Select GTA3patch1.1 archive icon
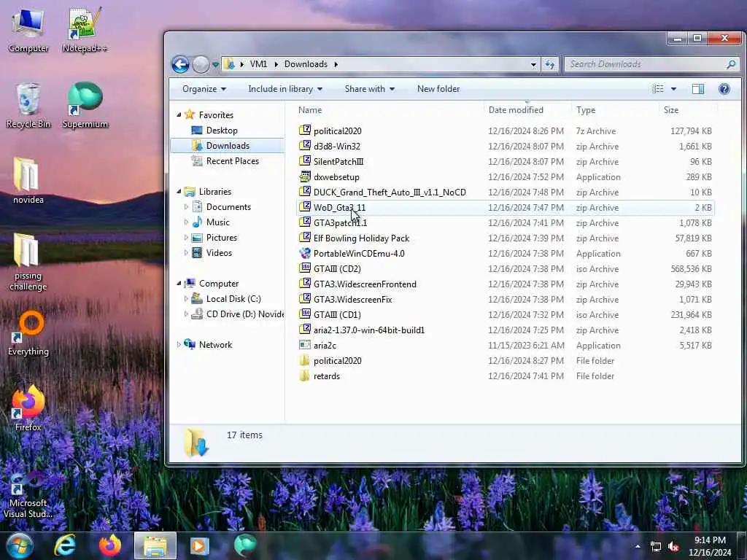Image resolution: width=747 pixels, height=560 pixels. coord(305,222)
